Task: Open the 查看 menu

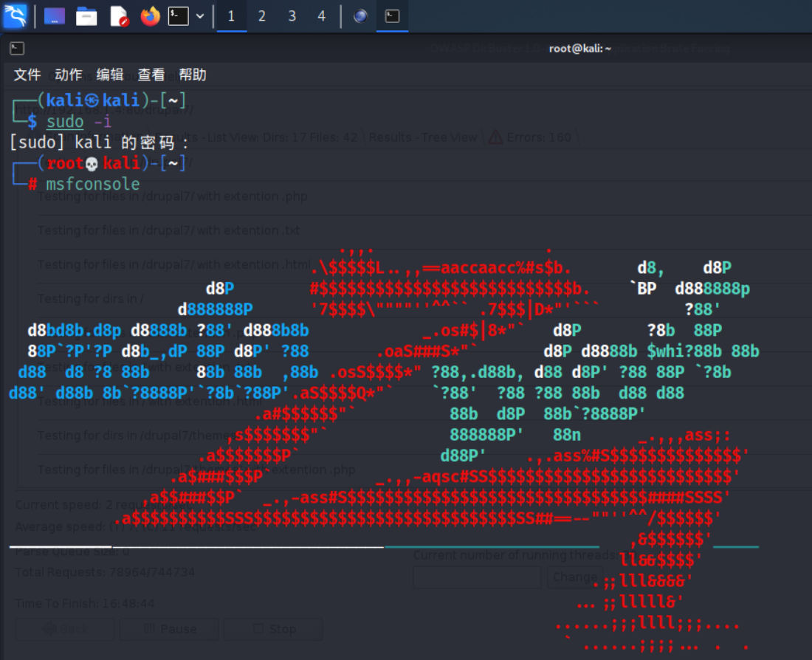Action: (151, 75)
